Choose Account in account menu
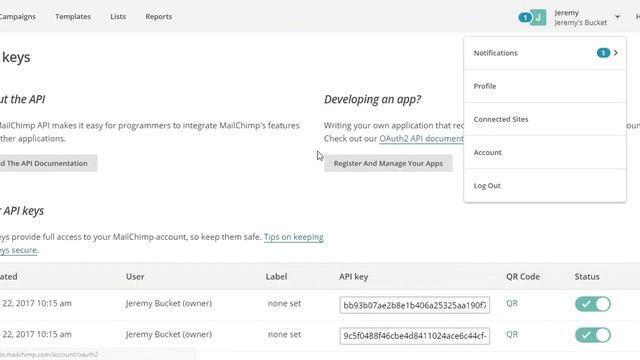Screen dimensions: 640x360 point(545,152)
